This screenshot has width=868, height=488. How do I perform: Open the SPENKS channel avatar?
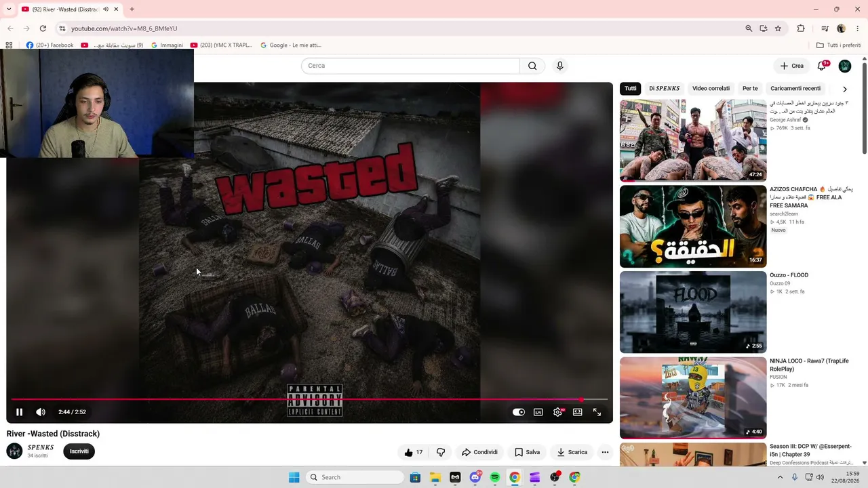(x=14, y=451)
